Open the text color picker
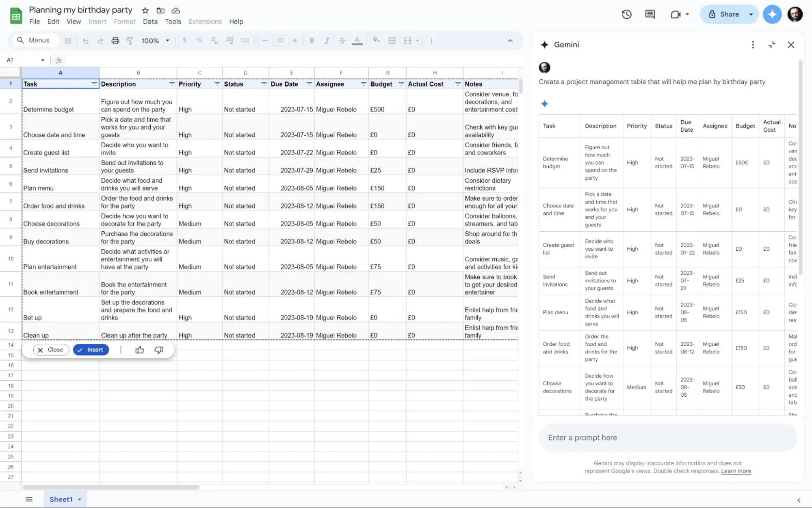This screenshot has width=812, height=508. pos(357,40)
